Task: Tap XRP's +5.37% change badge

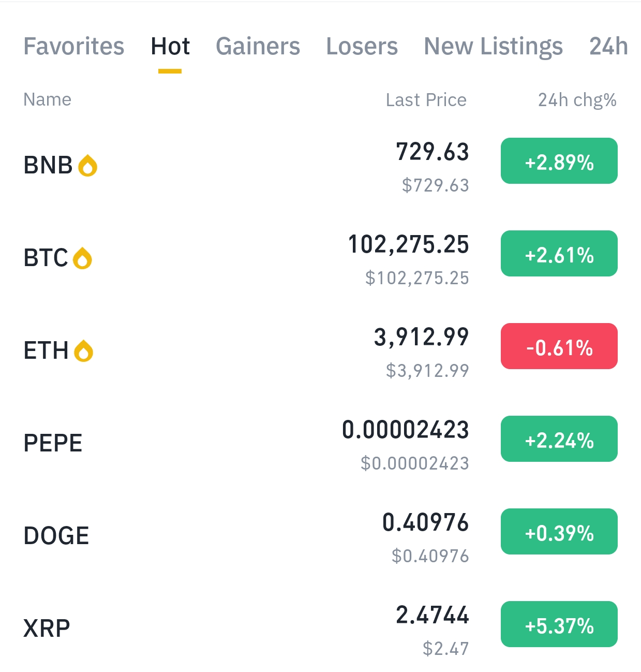Action: [559, 624]
